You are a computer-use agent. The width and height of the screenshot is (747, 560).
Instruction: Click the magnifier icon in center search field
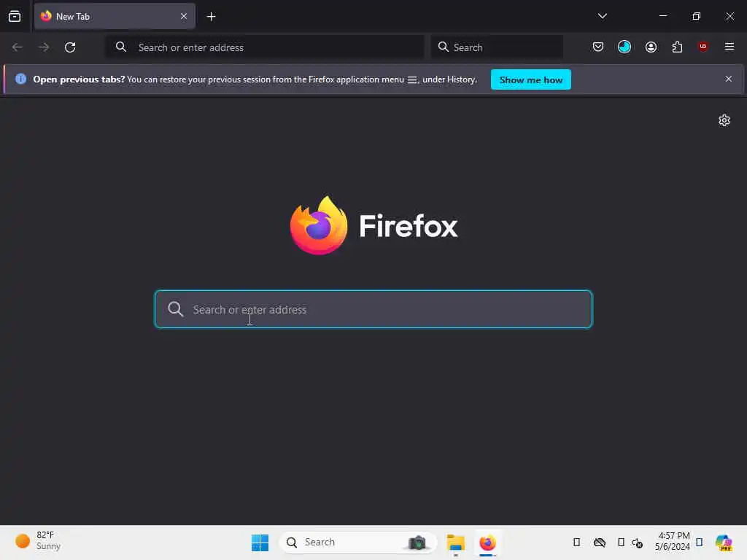175,309
